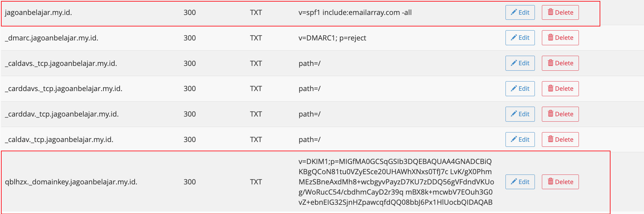The image size is (644, 214).
Task: Select the qblhzx._domainkey record name
Action: 71,182
